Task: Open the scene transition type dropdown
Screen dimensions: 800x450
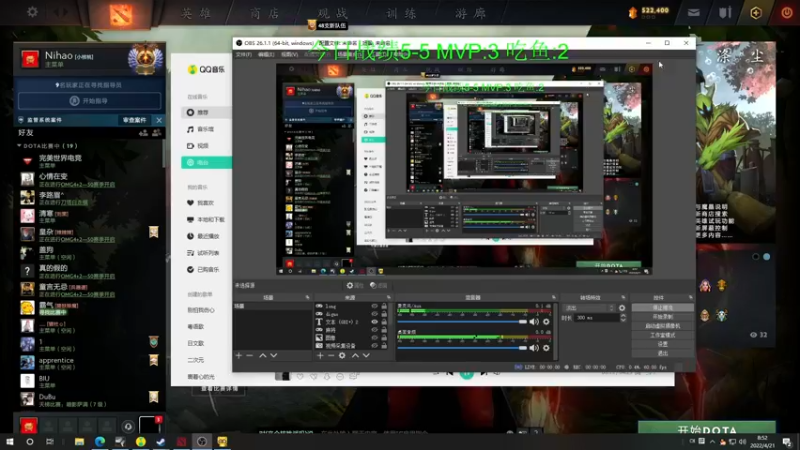Action: click(x=589, y=308)
